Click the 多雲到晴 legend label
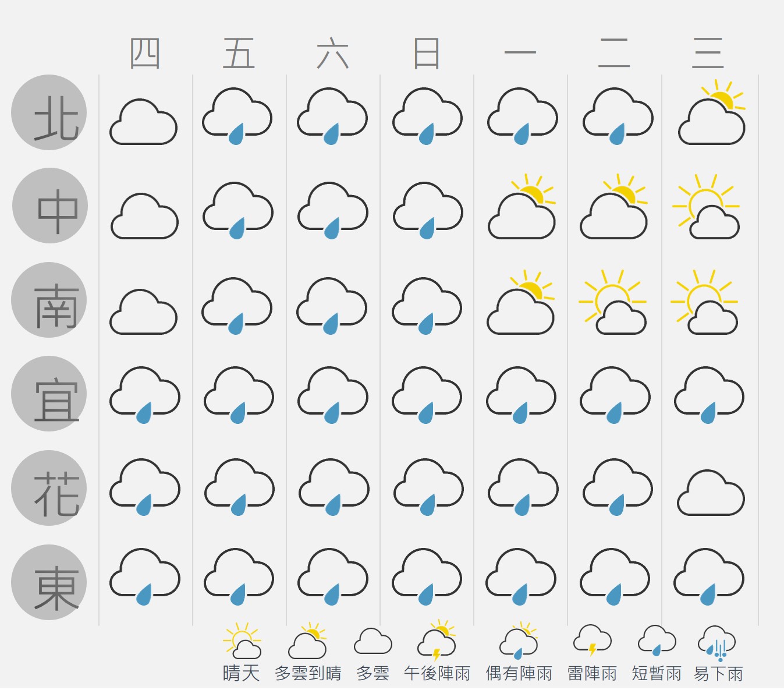Screen dimensions: 784x697 pos(308,674)
